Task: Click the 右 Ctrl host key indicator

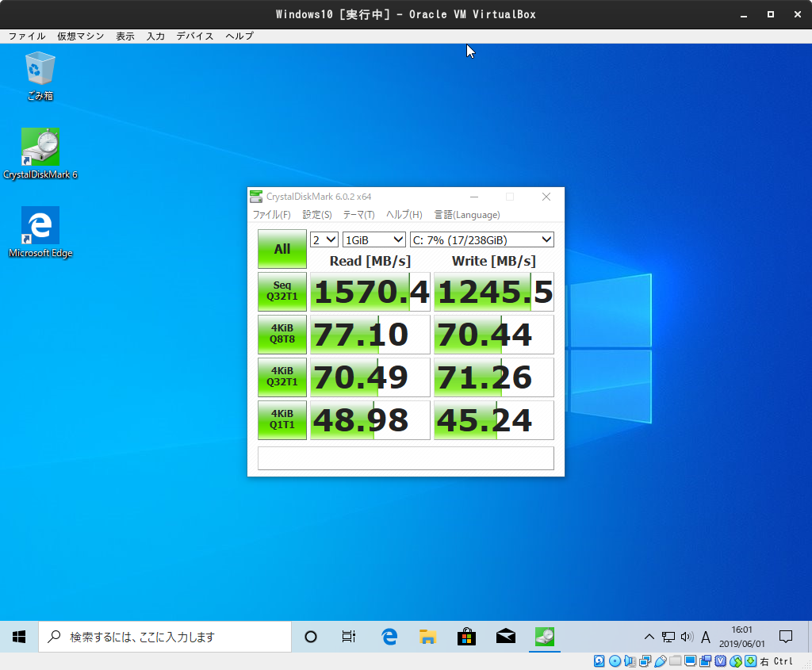Action: click(776, 661)
